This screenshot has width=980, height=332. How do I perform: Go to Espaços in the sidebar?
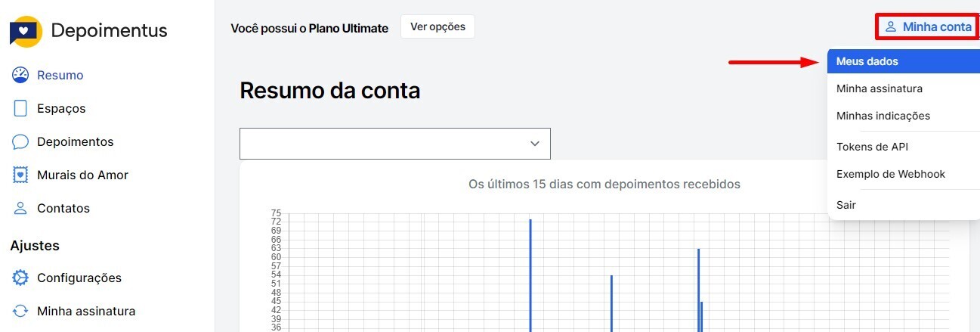point(61,108)
